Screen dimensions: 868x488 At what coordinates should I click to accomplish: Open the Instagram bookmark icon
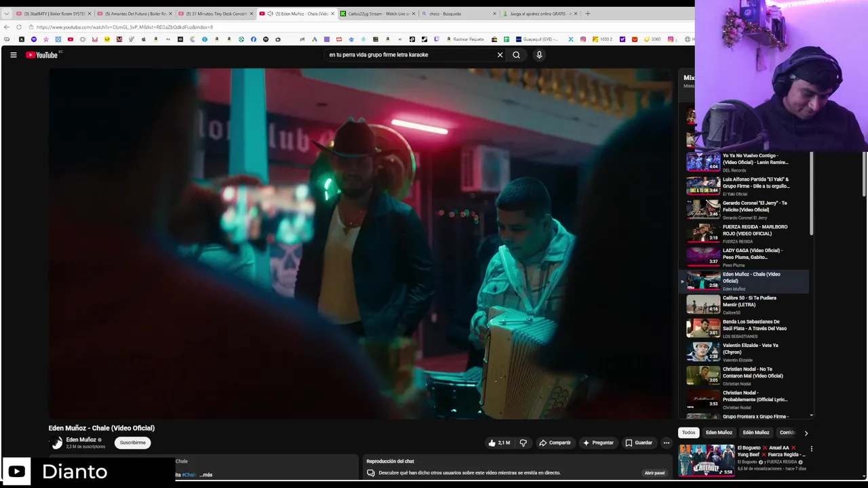(x=583, y=39)
